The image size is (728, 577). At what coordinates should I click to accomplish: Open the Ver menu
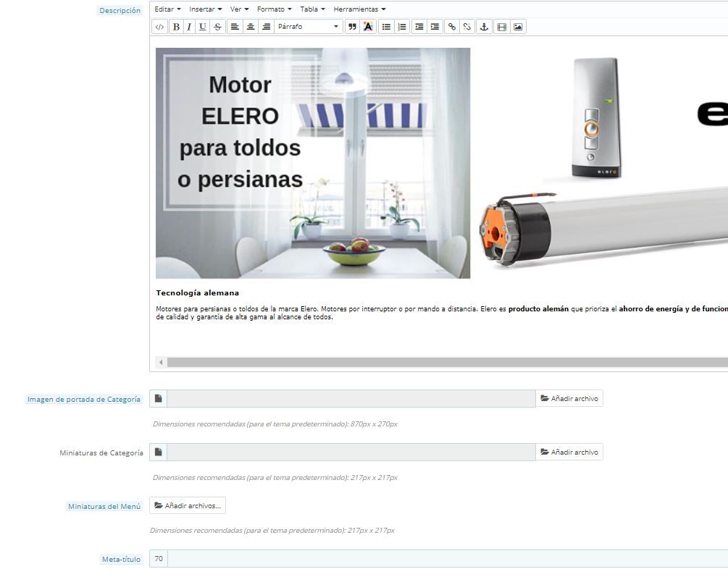click(x=240, y=9)
